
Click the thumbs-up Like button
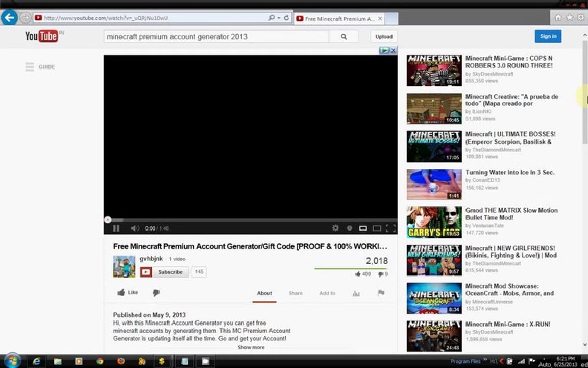click(128, 292)
